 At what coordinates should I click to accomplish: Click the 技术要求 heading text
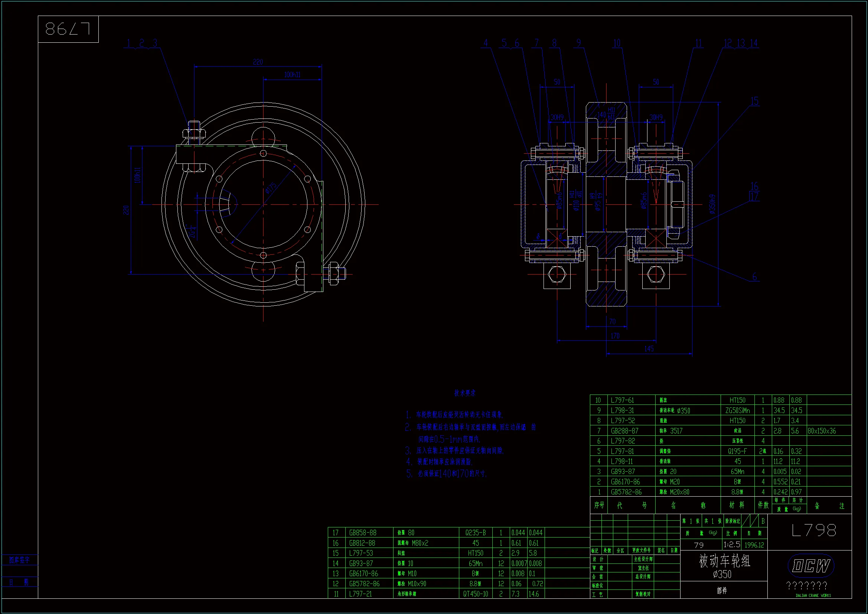(464, 393)
